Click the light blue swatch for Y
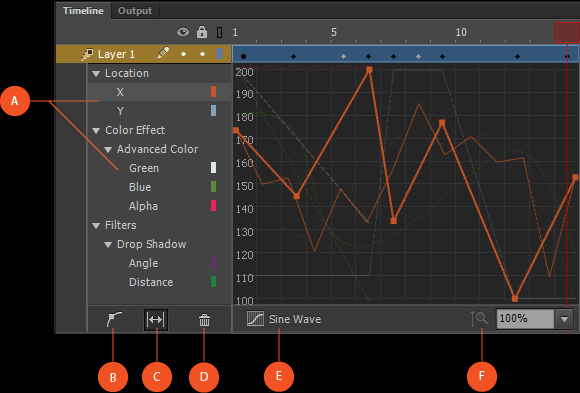This screenshot has width=580, height=393. pos(213,111)
